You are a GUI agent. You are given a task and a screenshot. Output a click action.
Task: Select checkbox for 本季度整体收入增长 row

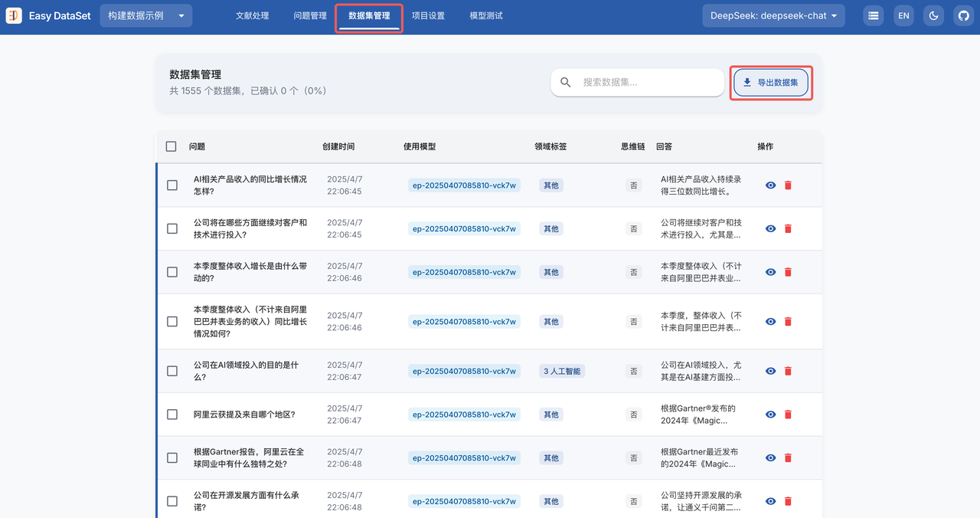[x=172, y=272]
